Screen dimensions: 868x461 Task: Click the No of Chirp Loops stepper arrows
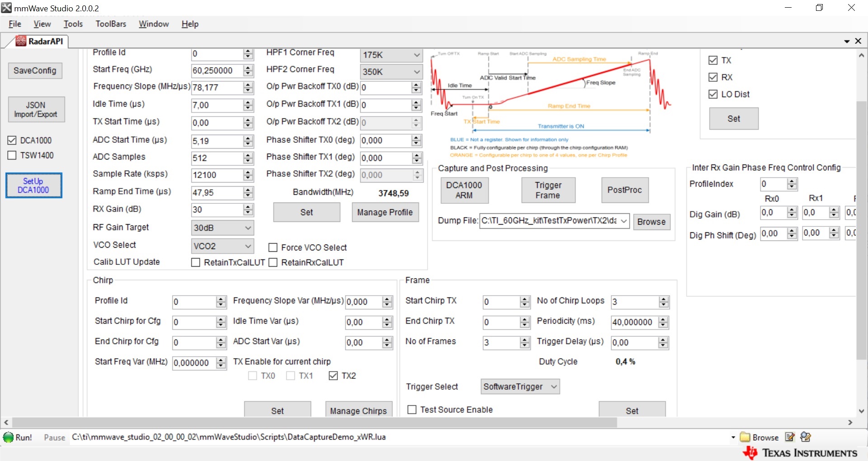[664, 302]
